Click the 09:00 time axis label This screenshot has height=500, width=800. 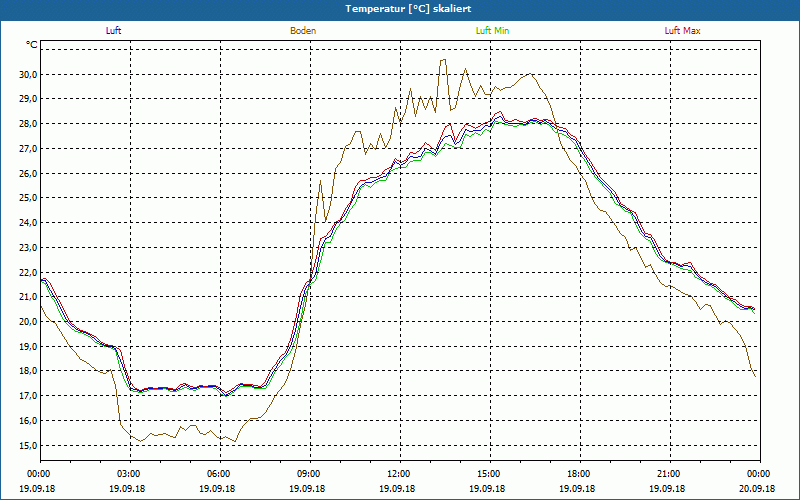310,474
